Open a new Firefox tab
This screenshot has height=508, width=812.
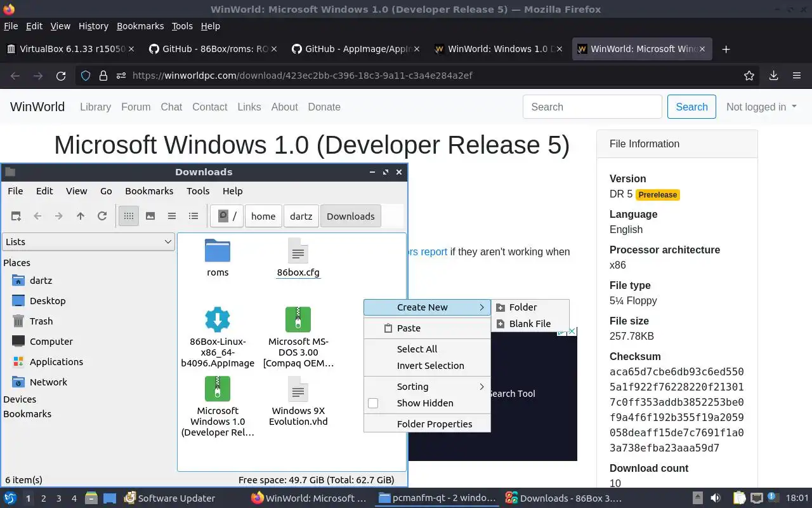coord(726,49)
